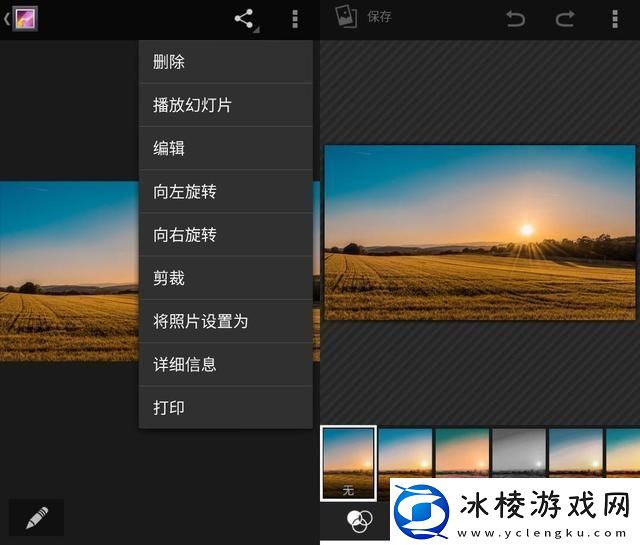Redo the last edit
This screenshot has width=640, height=545.
(565, 19)
